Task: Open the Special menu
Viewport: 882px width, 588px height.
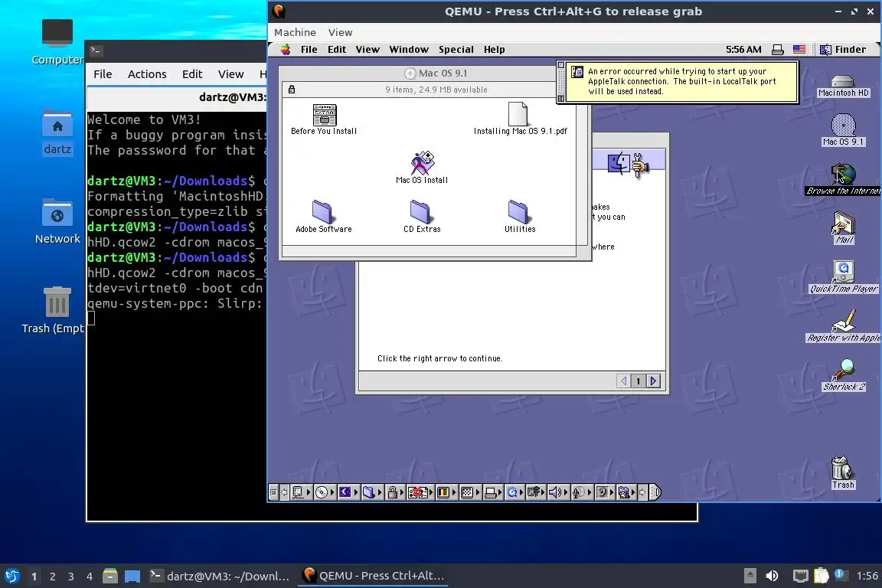Action: pos(456,50)
